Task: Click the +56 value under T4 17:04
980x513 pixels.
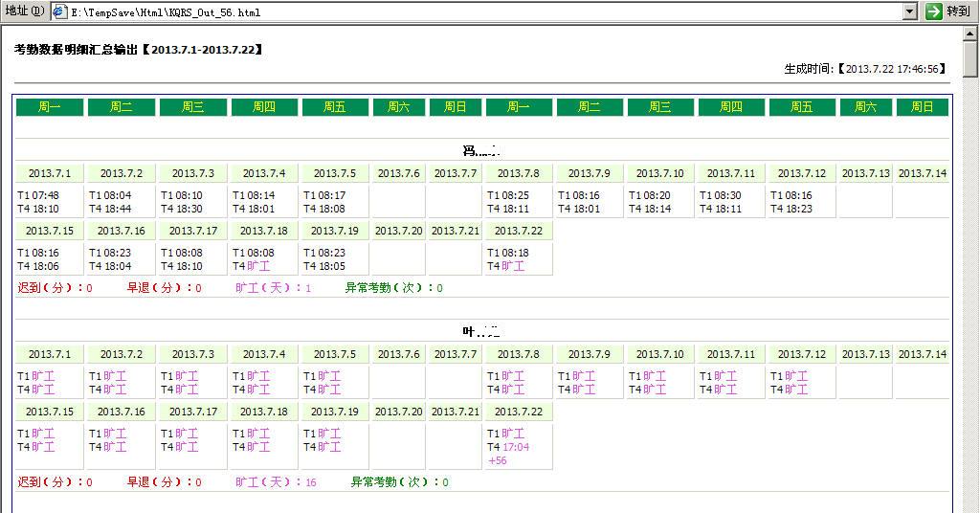Action: pos(498,460)
